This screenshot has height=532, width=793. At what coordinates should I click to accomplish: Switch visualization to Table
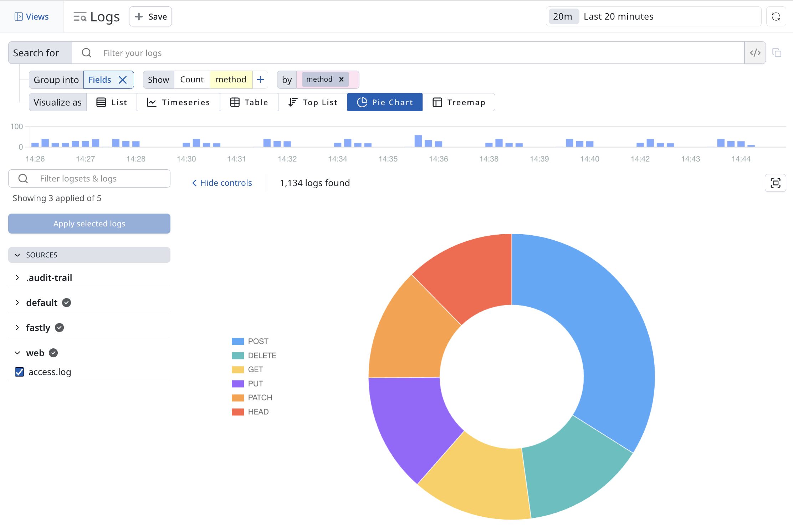click(x=249, y=102)
